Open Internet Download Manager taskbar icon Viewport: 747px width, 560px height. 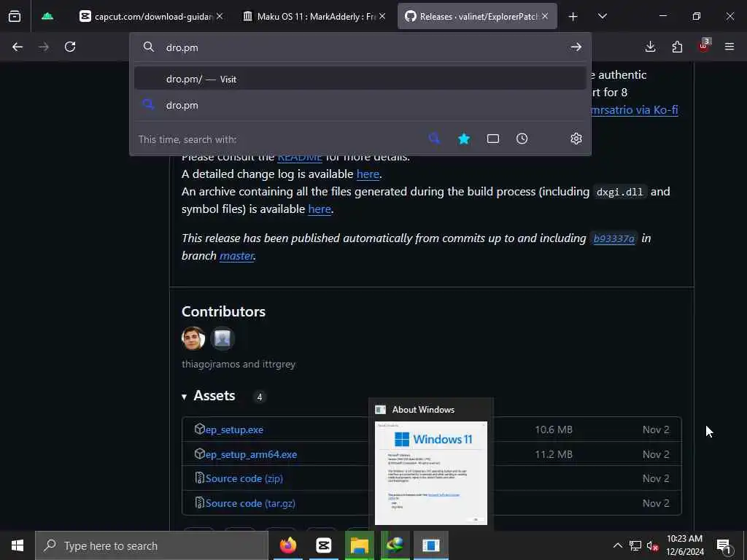click(395, 545)
